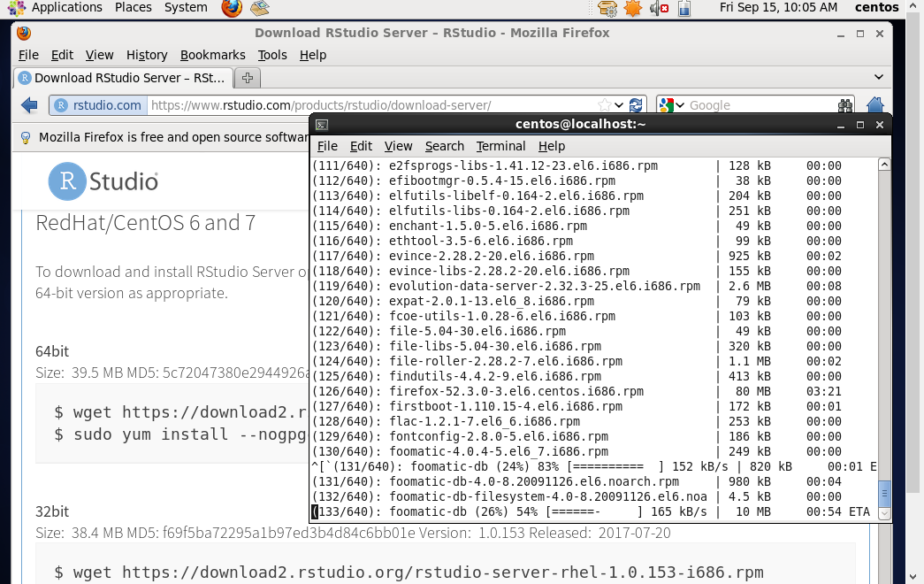The image size is (924, 584).
Task: Open Firefox Tools menu
Action: coord(272,55)
